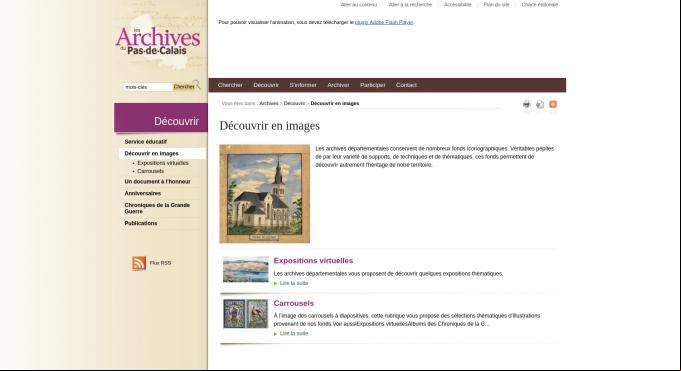Click Lire la suite under Expositions virtuelles
This screenshot has width=681, height=371.
(294, 283)
